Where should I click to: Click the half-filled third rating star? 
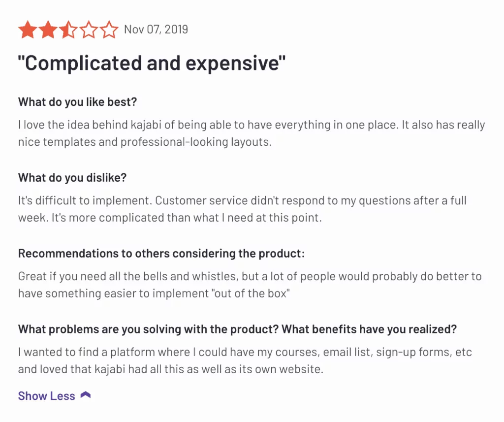click(68, 30)
